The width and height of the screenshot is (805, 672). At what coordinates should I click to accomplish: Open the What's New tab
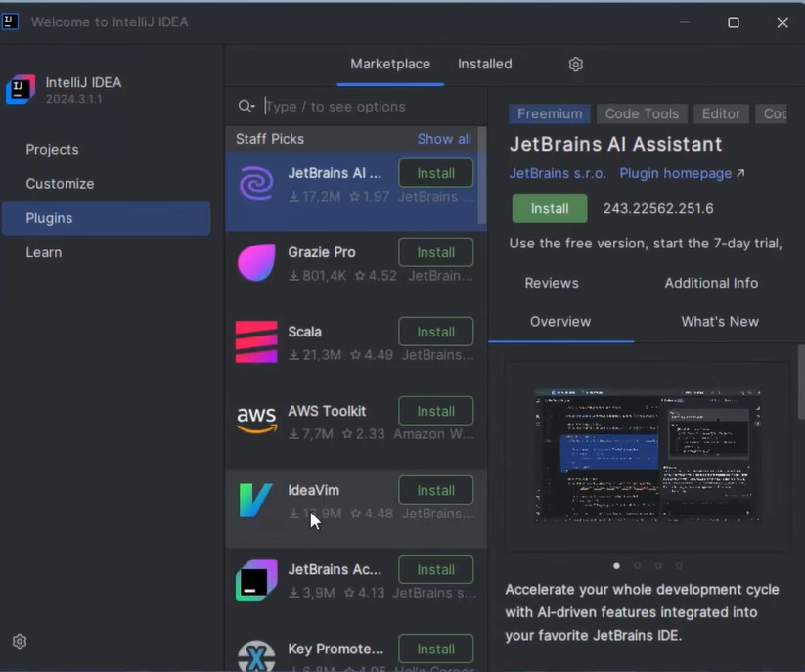coord(720,322)
